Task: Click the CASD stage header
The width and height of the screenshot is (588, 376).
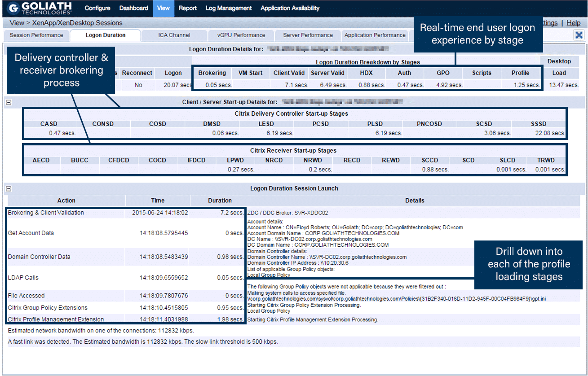Action: click(x=49, y=124)
